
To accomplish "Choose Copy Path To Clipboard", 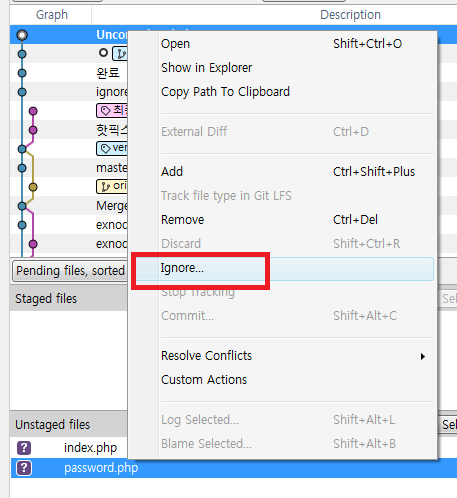I will (x=282, y=92).
